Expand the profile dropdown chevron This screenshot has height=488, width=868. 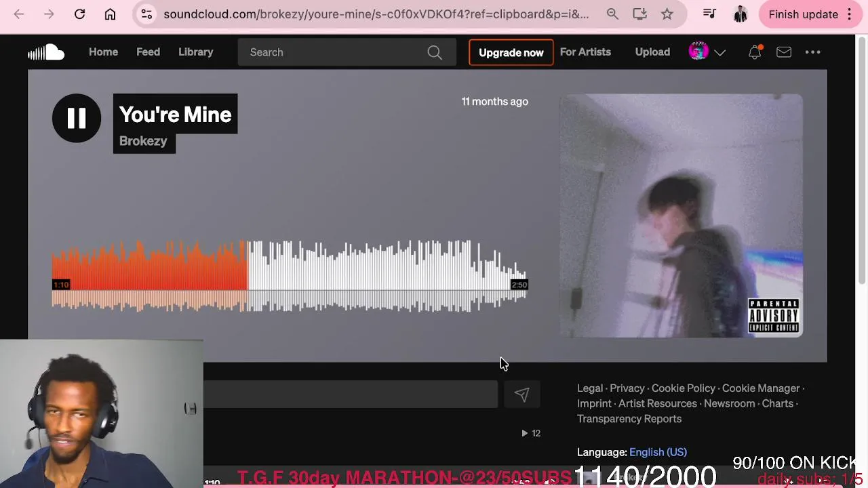(x=720, y=53)
